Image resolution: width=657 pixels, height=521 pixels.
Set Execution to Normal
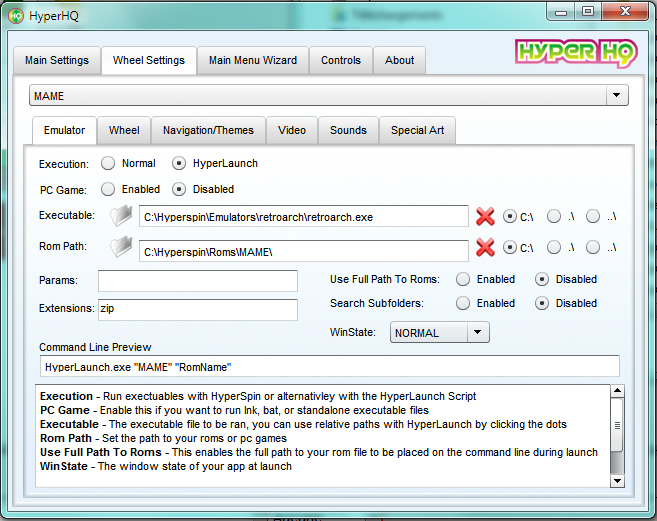108,163
